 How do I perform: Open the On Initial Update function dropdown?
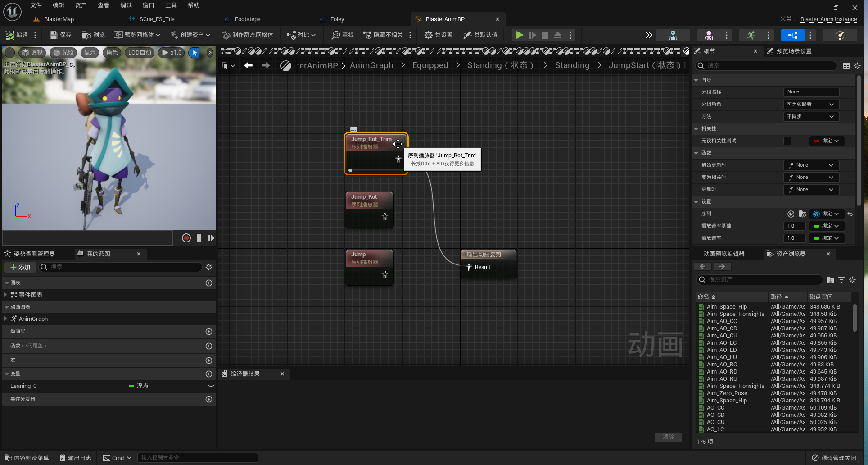point(810,165)
